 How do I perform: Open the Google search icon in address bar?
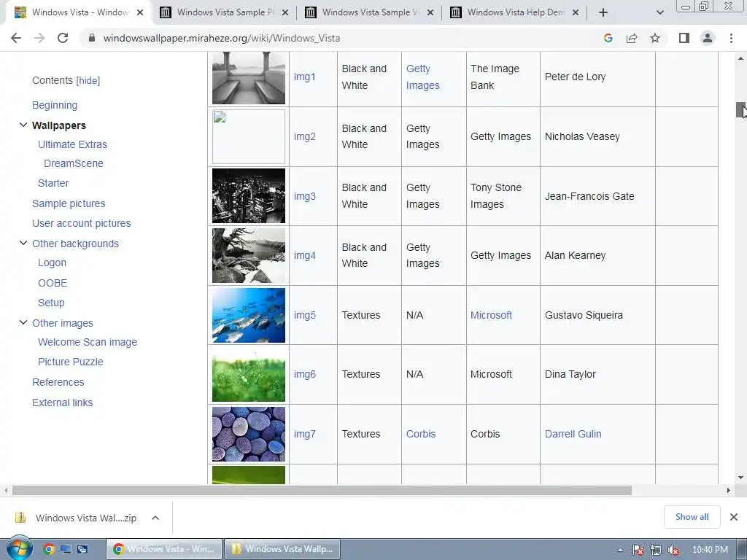click(x=608, y=38)
